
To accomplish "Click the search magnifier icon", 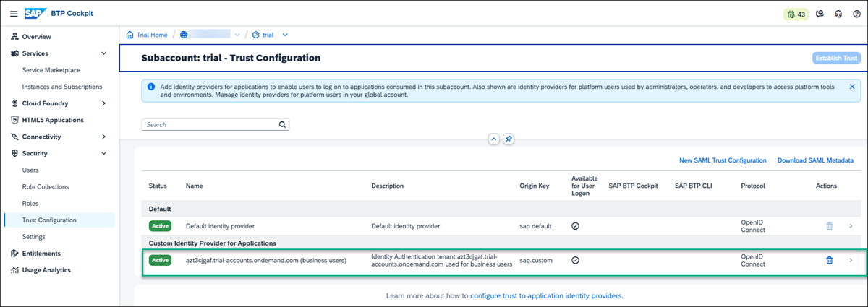I will [x=282, y=124].
